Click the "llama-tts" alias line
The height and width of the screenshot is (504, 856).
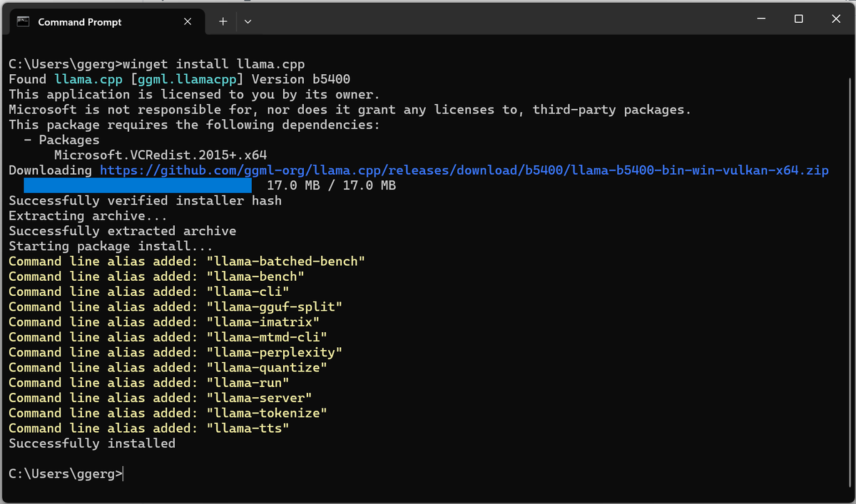coord(149,428)
